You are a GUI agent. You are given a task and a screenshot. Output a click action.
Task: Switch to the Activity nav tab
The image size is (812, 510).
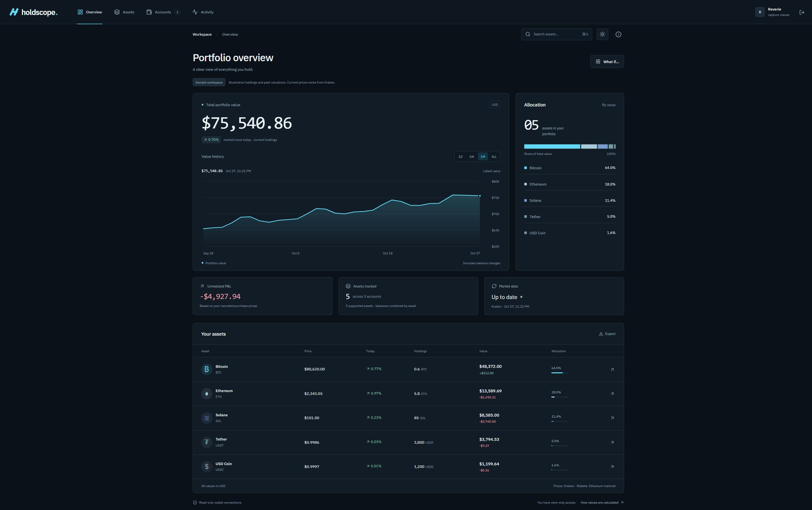(x=203, y=12)
